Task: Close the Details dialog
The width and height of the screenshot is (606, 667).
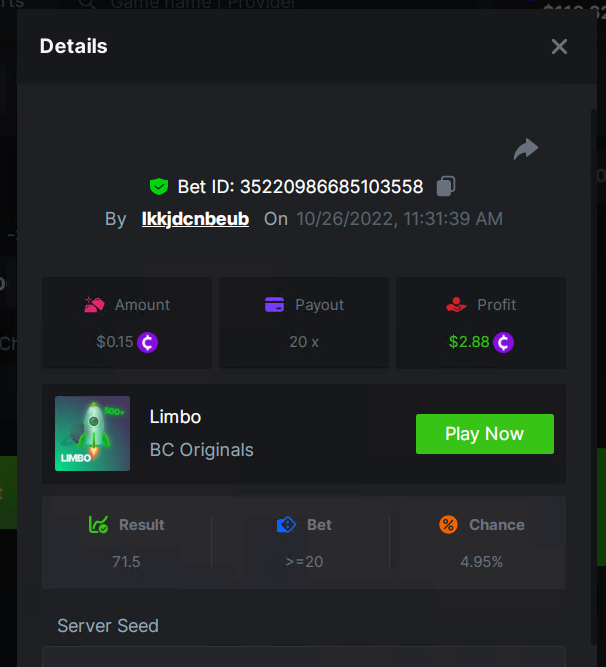Action: point(559,46)
